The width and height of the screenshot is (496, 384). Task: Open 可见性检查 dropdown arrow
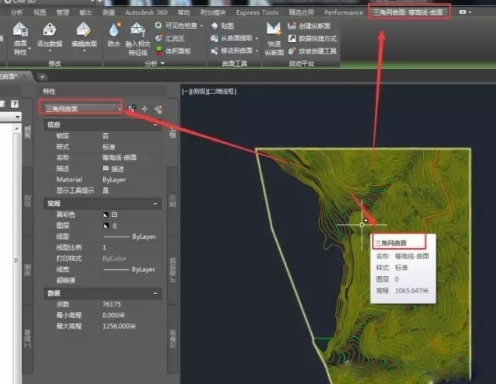[202, 26]
